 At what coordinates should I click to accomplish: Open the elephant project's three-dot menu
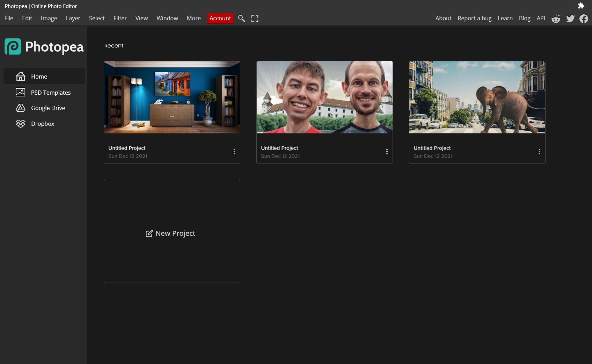point(539,151)
